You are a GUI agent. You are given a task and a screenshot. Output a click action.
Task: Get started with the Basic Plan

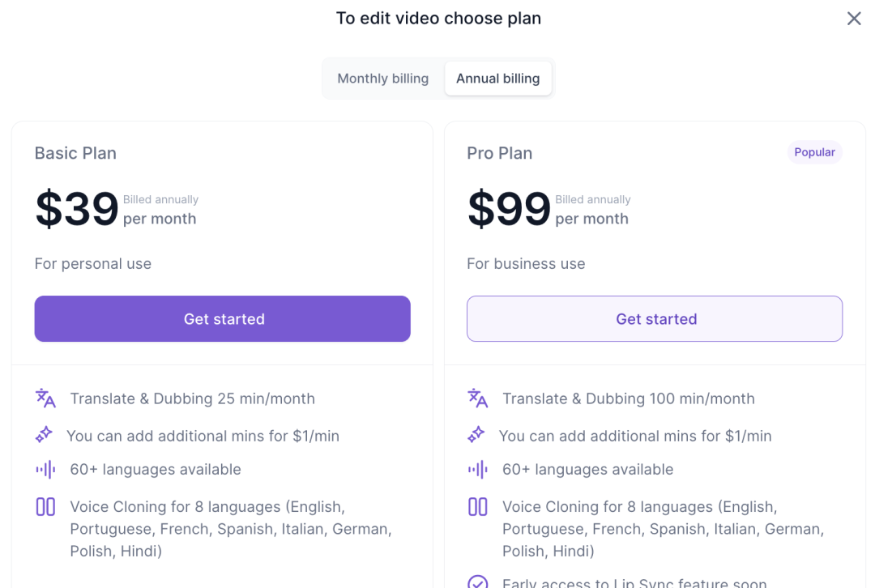click(223, 318)
